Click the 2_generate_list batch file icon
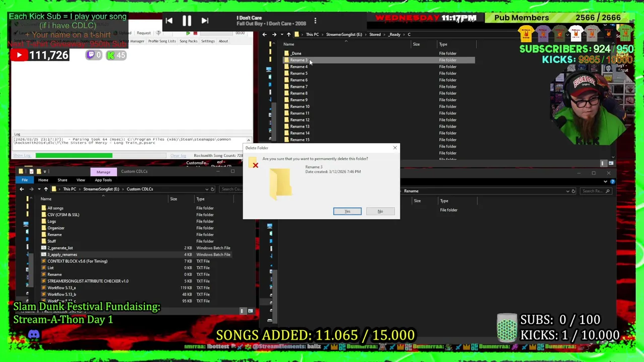The height and width of the screenshot is (362, 644). click(x=44, y=248)
